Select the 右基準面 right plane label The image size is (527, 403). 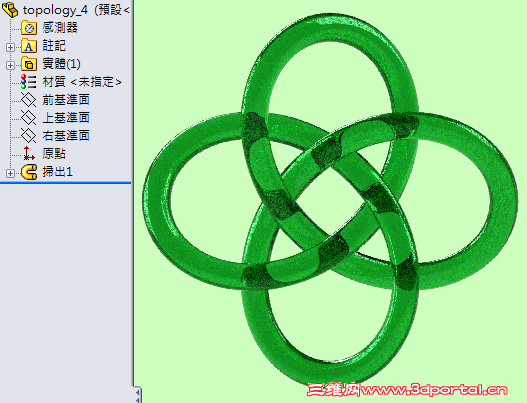pos(66,136)
